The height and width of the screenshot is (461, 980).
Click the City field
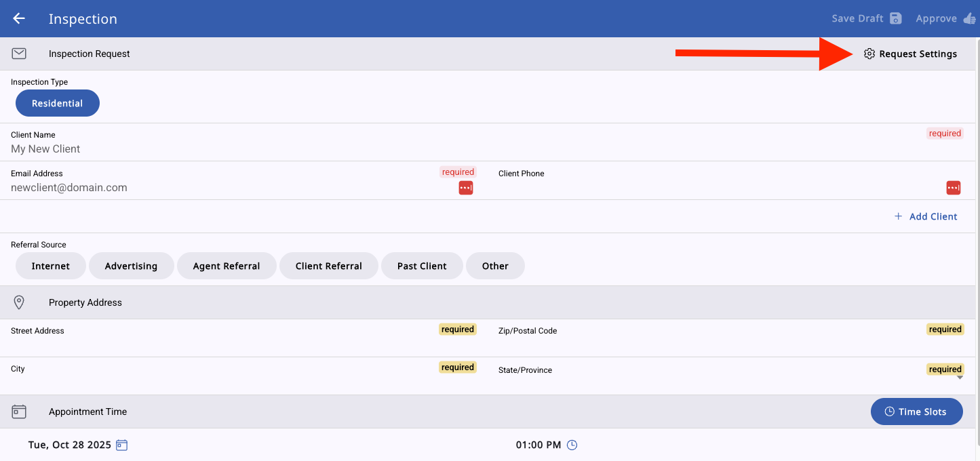pos(243,376)
